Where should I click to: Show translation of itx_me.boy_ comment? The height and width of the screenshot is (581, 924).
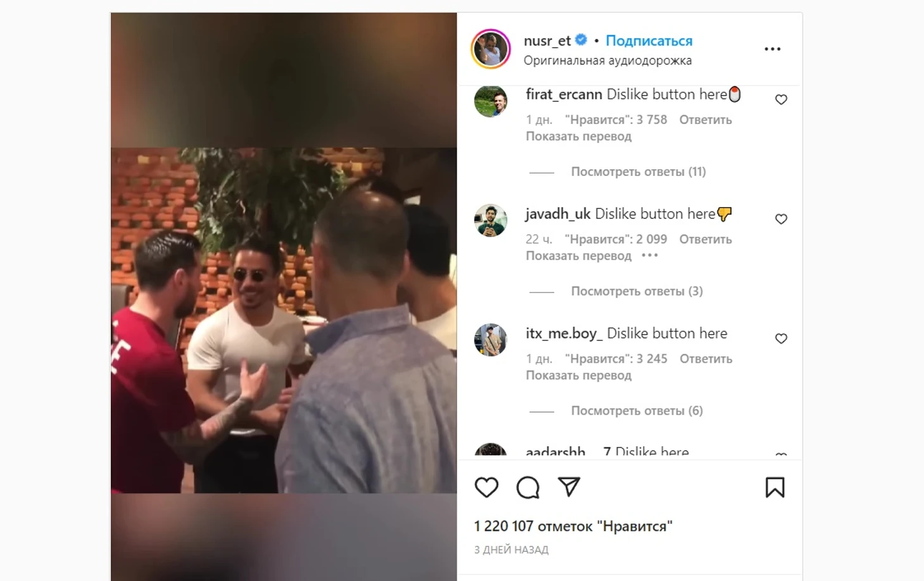pyautogui.click(x=578, y=375)
